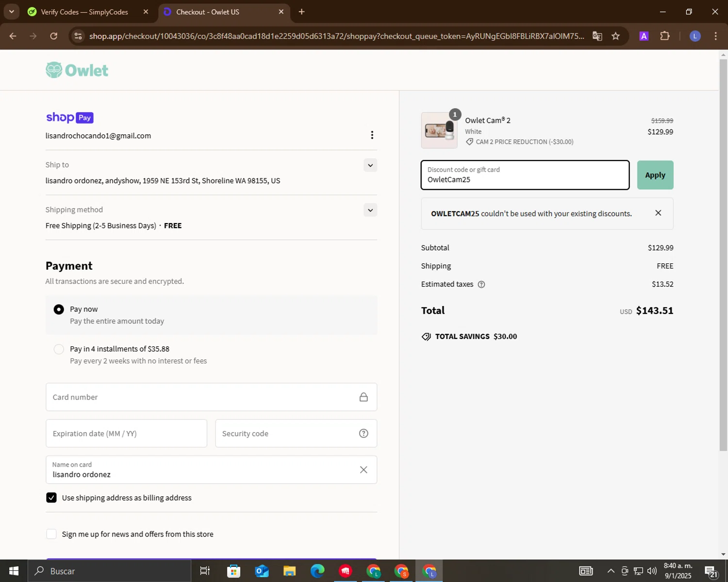View site information in the address bar
This screenshot has height=582, width=728.
[x=78, y=36]
